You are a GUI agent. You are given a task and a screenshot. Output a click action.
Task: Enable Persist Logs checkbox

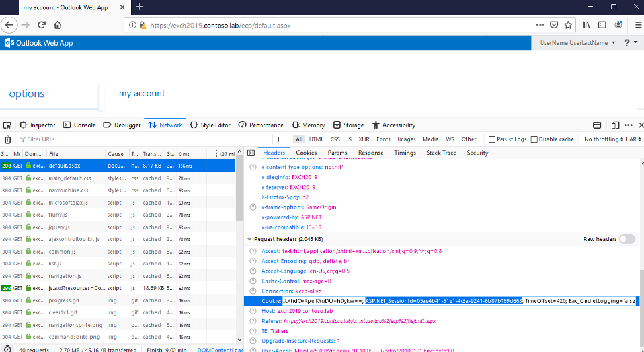click(492, 139)
